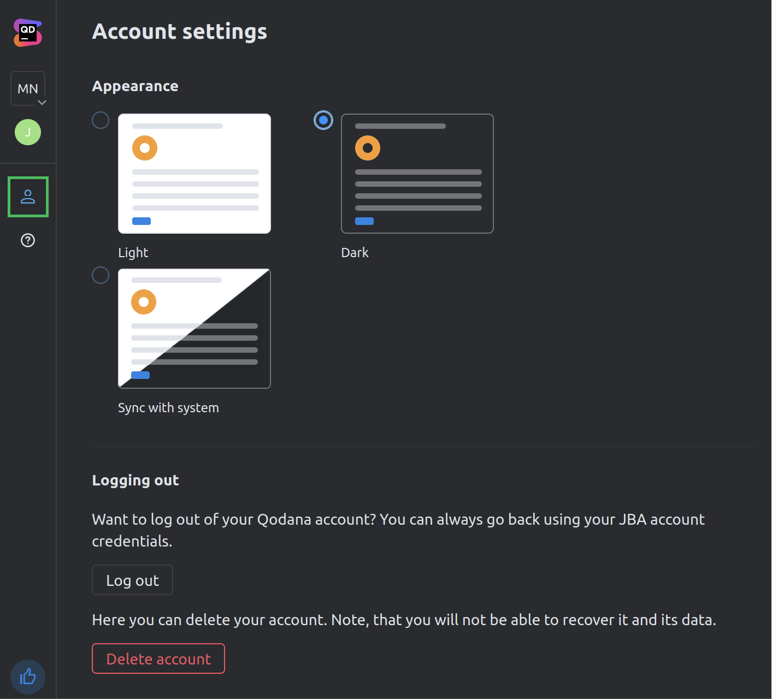Click the Light theme label

point(133,252)
